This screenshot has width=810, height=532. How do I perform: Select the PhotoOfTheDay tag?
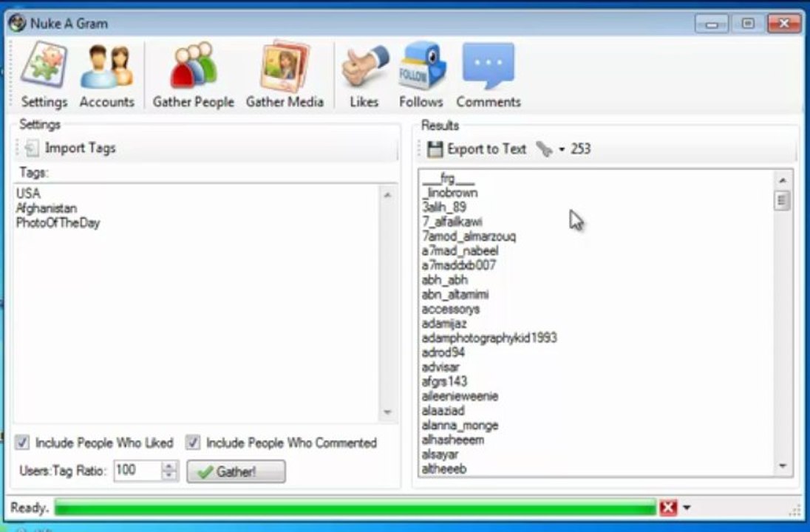[x=58, y=222]
